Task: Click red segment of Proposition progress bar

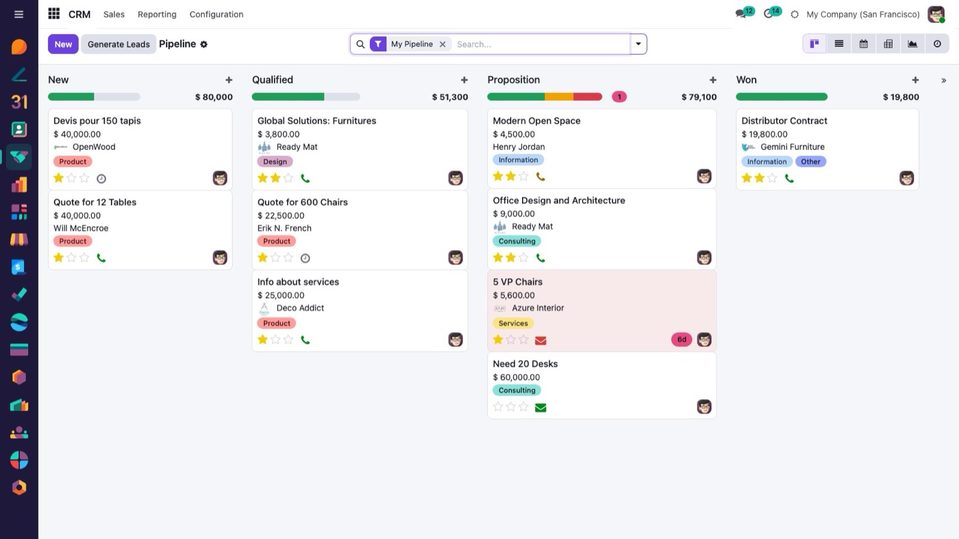Action: tap(588, 97)
